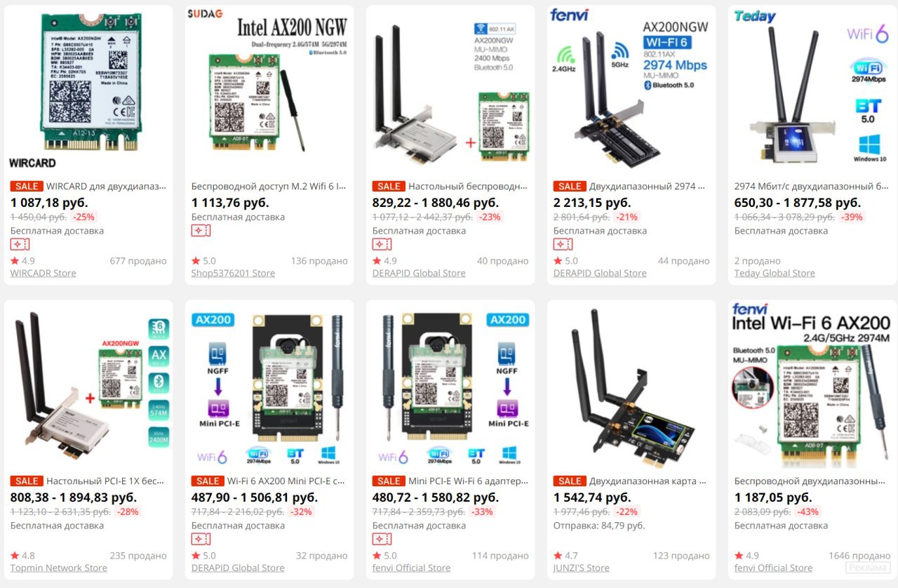This screenshot has height=588, width=898.
Task: Open the WIRCADR Store link
Action: tap(43, 273)
